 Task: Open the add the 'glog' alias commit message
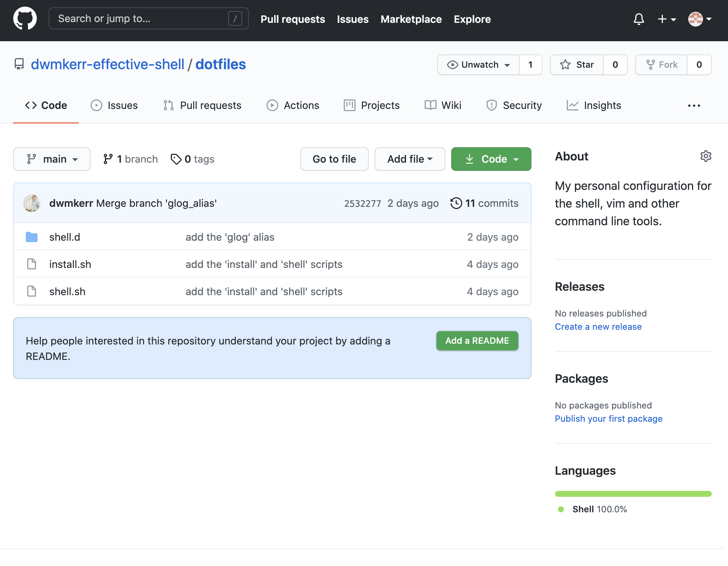[230, 237]
